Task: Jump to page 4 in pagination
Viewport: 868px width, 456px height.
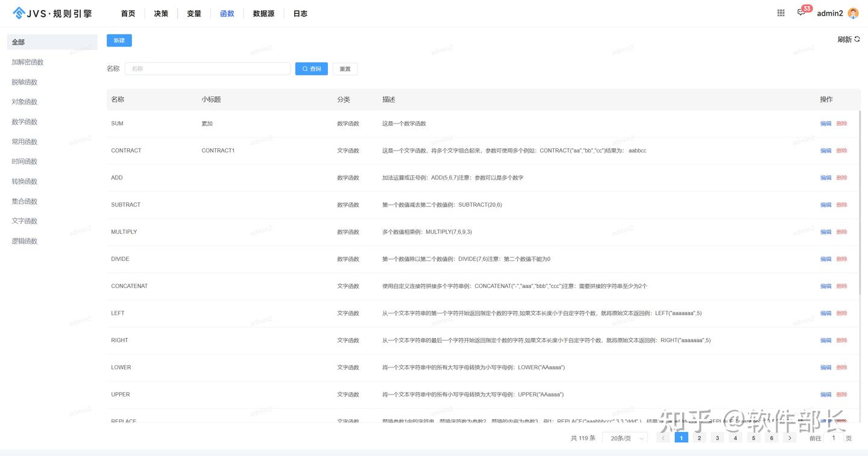Action: click(x=735, y=438)
